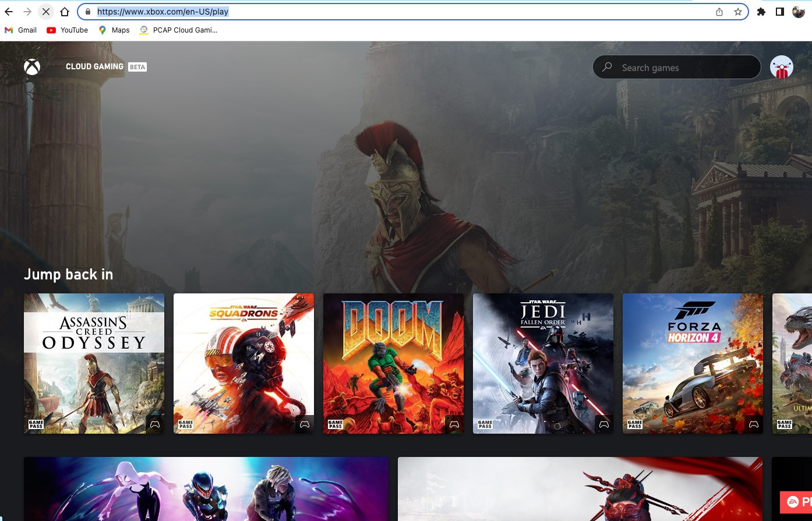Viewport: 812px width, 521px height.
Task: Click controller icon on Forza Horizon 4
Action: click(754, 424)
